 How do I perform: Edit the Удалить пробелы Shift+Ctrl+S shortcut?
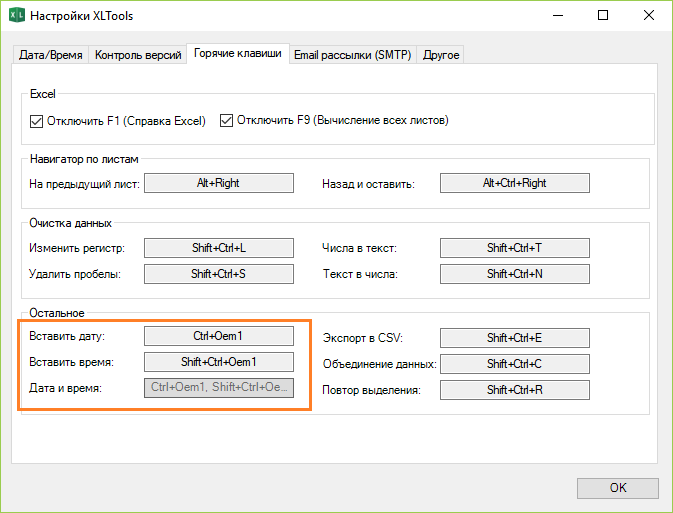pyautogui.click(x=219, y=274)
